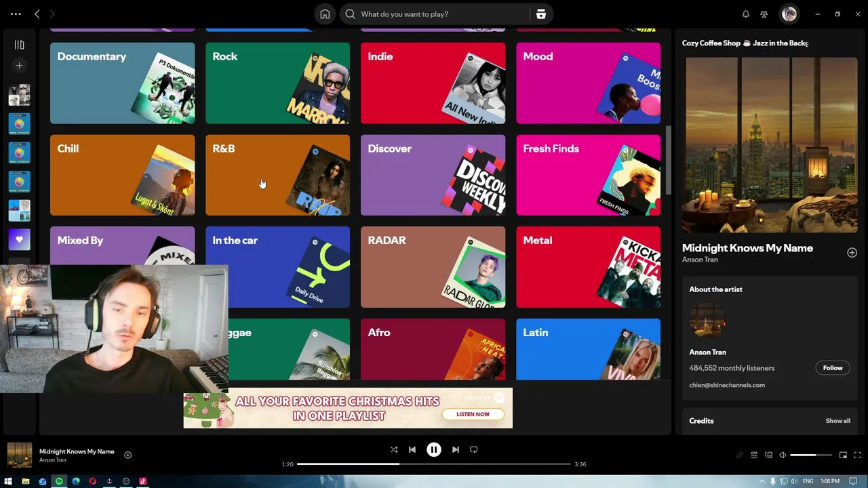The height and width of the screenshot is (488, 868).
Task: Open ENG language input indicator
Action: (x=808, y=481)
